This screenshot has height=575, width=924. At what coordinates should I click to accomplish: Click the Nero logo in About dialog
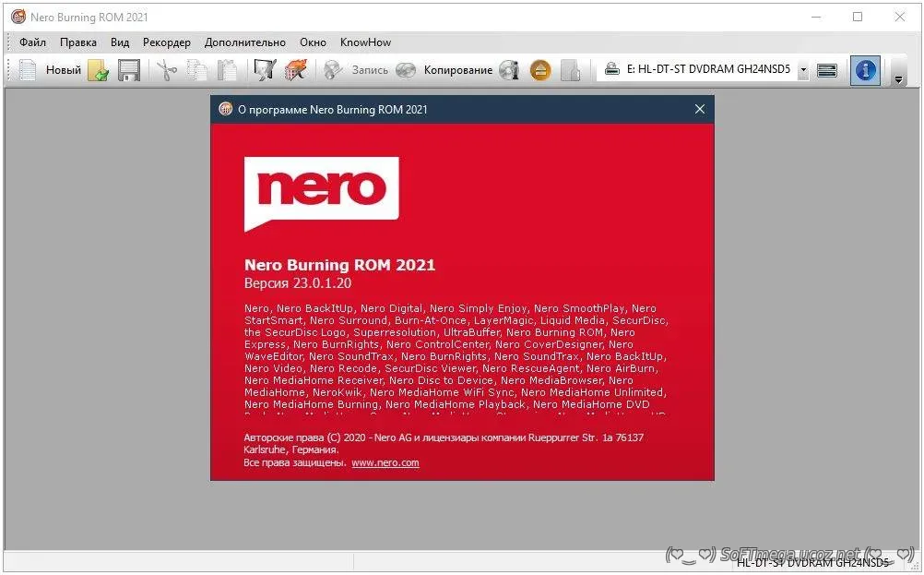click(x=321, y=192)
